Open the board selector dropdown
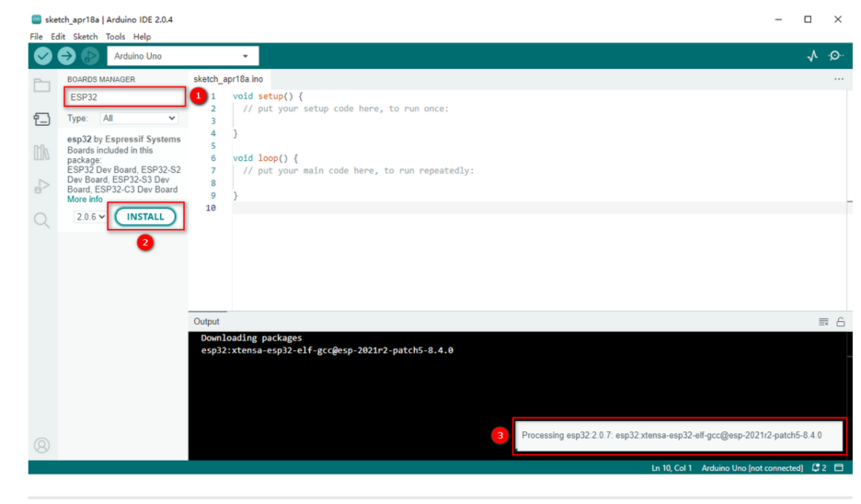Image resolution: width=861 pixels, height=504 pixels. [x=183, y=56]
